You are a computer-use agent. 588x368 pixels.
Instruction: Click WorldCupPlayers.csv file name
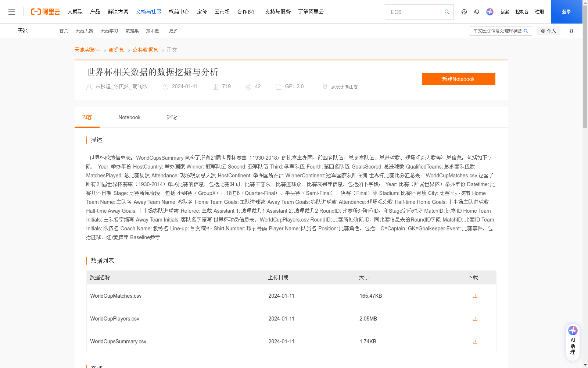115,319
